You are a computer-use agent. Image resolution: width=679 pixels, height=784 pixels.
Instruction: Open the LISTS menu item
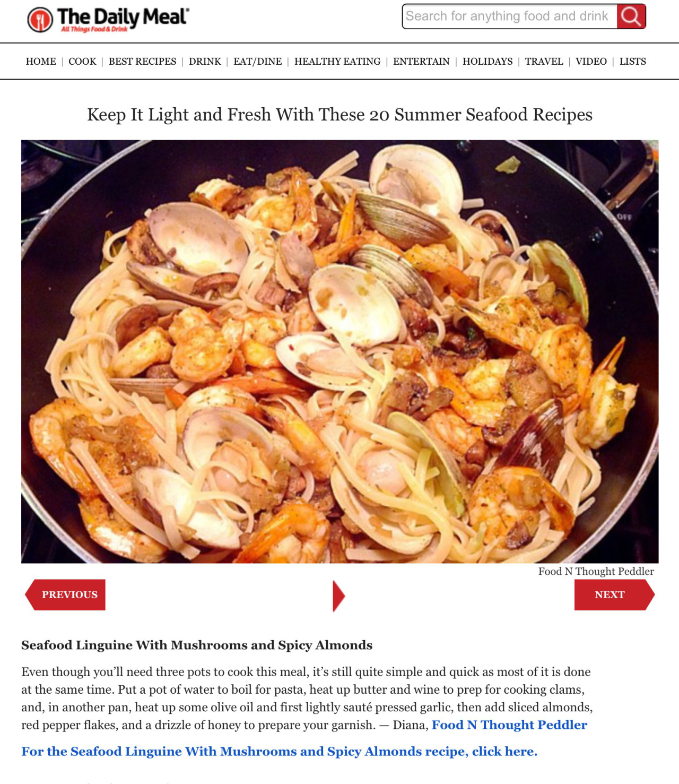tap(632, 62)
